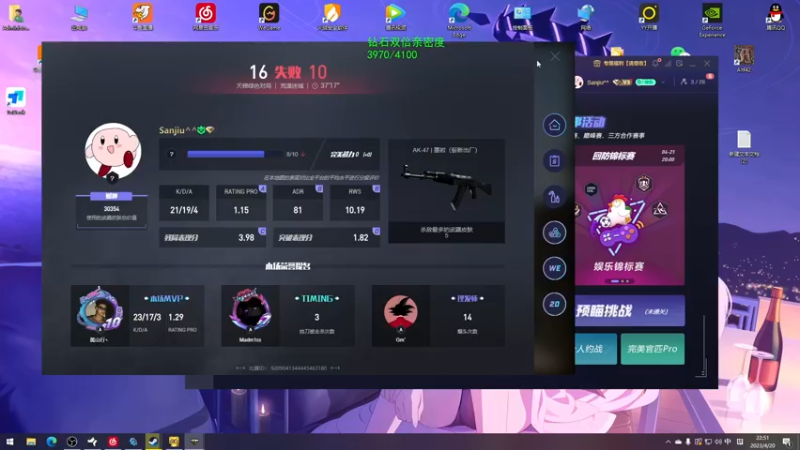Open the cloud/clover sidebar icon
The width and height of the screenshot is (800, 450).
tap(554, 233)
